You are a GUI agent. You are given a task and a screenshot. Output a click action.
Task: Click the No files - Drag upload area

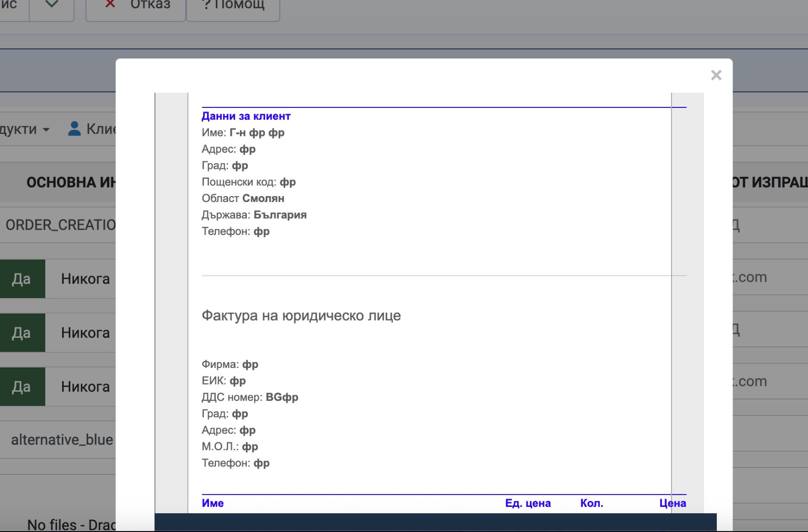(x=71, y=525)
